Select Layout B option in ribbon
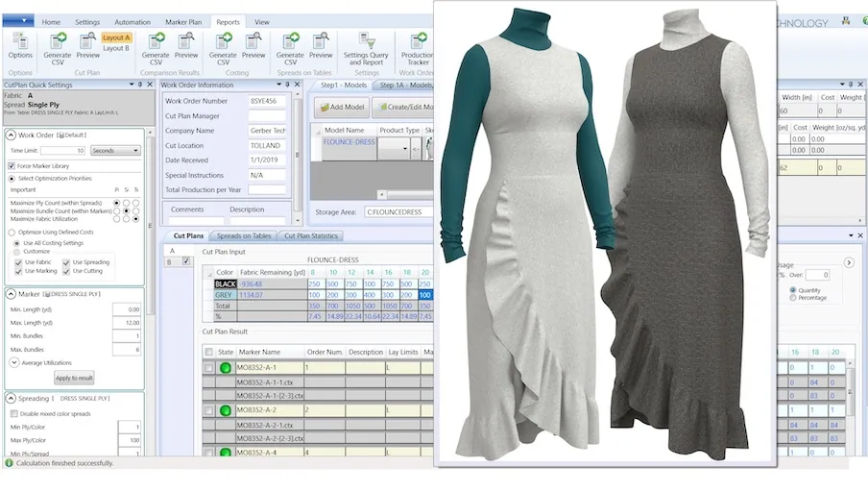This screenshot has width=868, height=492. [116, 48]
